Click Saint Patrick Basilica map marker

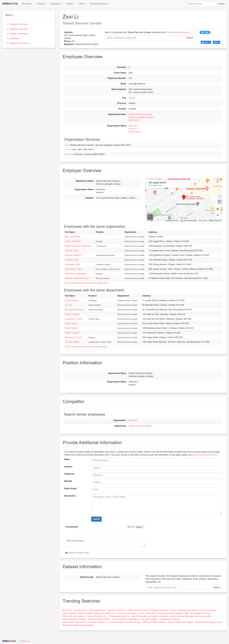[x=198, y=204]
